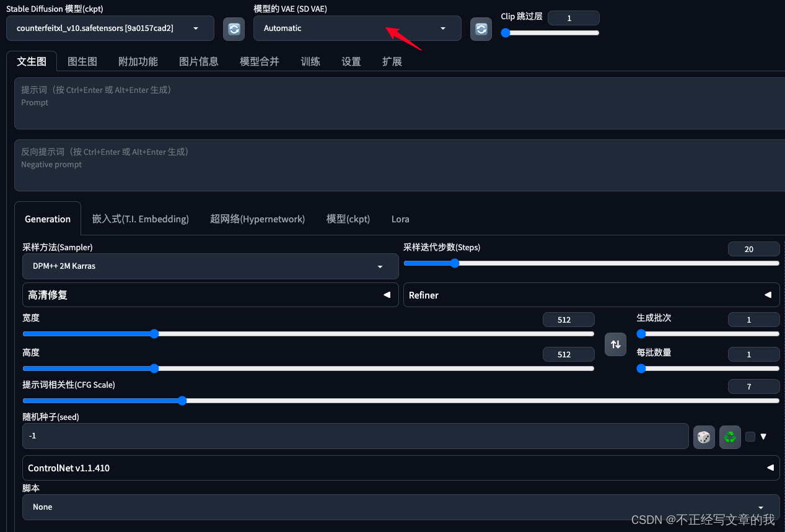Click the sampling Steps slider
This screenshot has height=532, width=785.
(591, 263)
